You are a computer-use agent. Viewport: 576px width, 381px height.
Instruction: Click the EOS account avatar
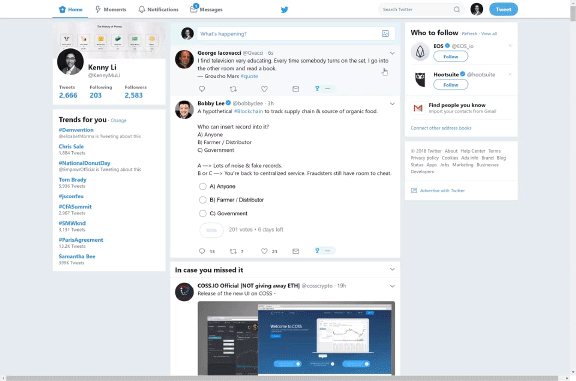point(420,51)
